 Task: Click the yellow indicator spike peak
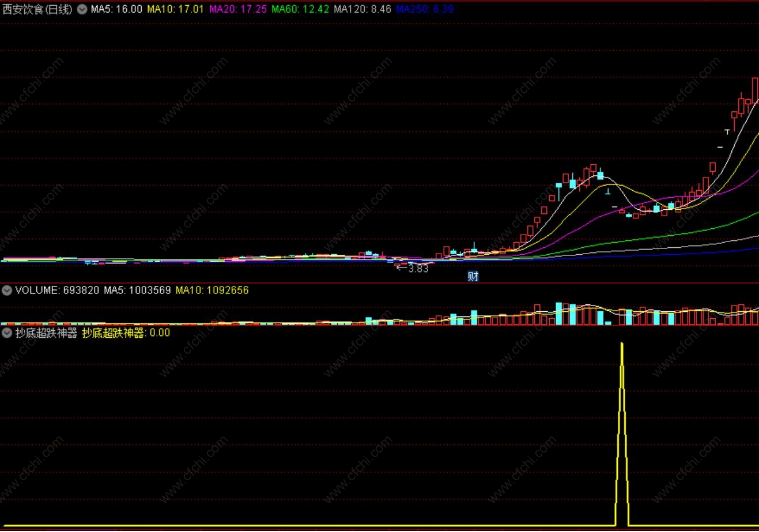[622, 344]
